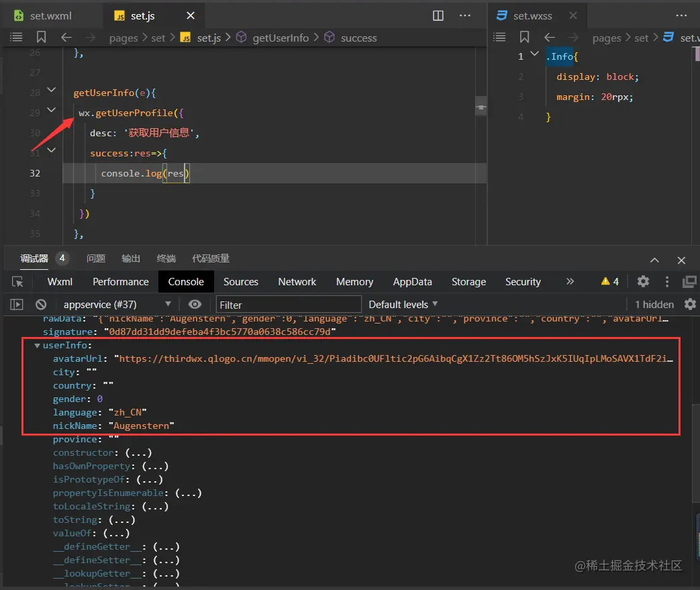Click pages breadcrumb in set.wxss editor
This screenshot has width=700, height=590.
coord(606,38)
